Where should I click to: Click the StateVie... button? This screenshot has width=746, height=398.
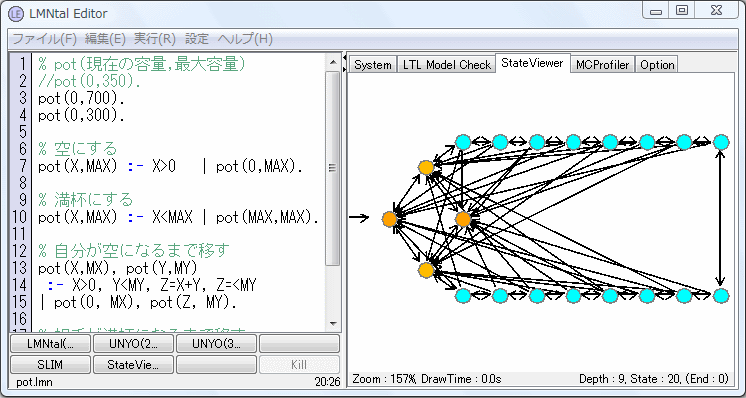(133, 365)
